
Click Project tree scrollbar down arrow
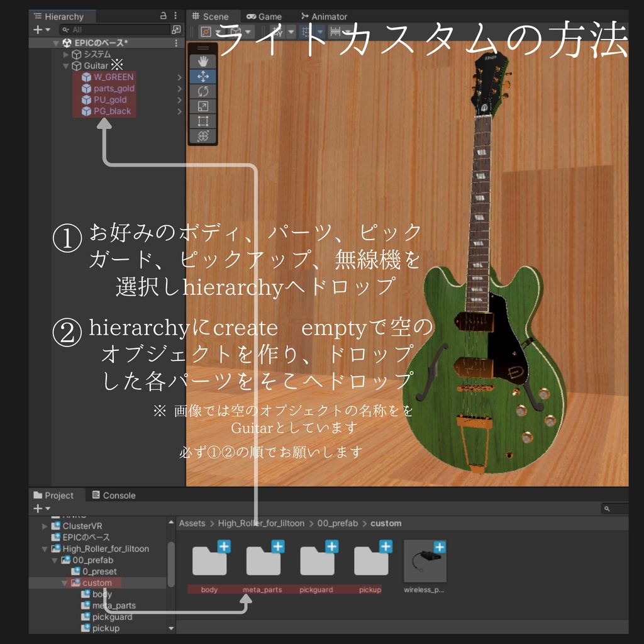(x=171, y=628)
